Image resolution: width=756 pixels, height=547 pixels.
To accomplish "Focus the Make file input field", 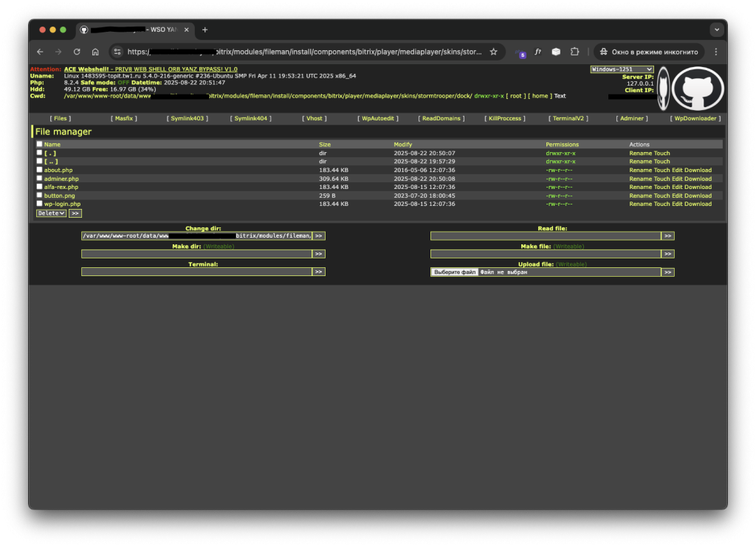I will point(546,253).
